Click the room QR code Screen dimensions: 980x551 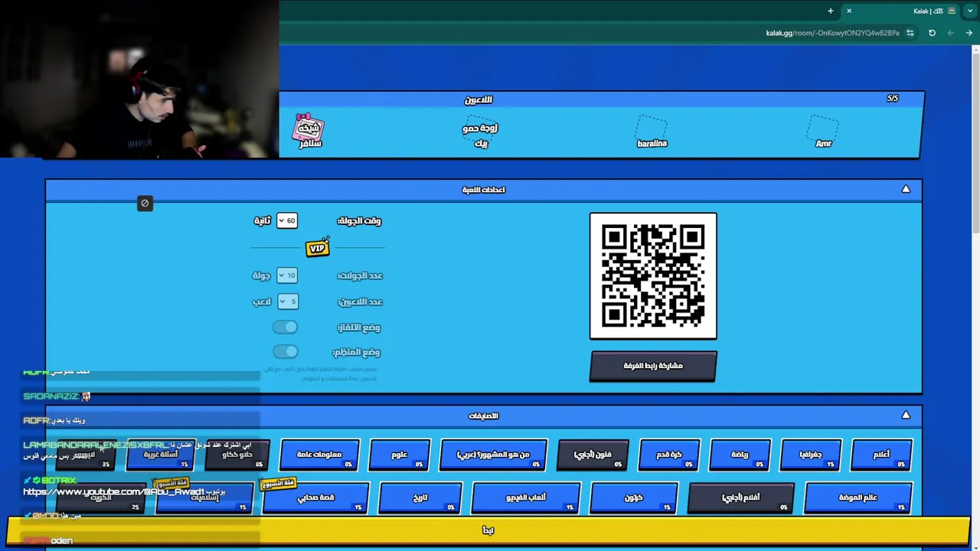tap(653, 276)
